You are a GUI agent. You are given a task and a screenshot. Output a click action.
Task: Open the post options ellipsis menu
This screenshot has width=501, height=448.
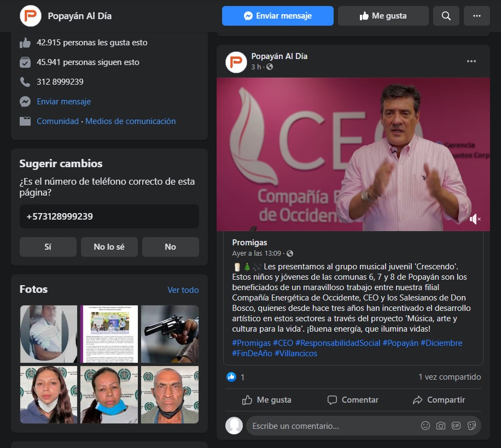(x=471, y=61)
